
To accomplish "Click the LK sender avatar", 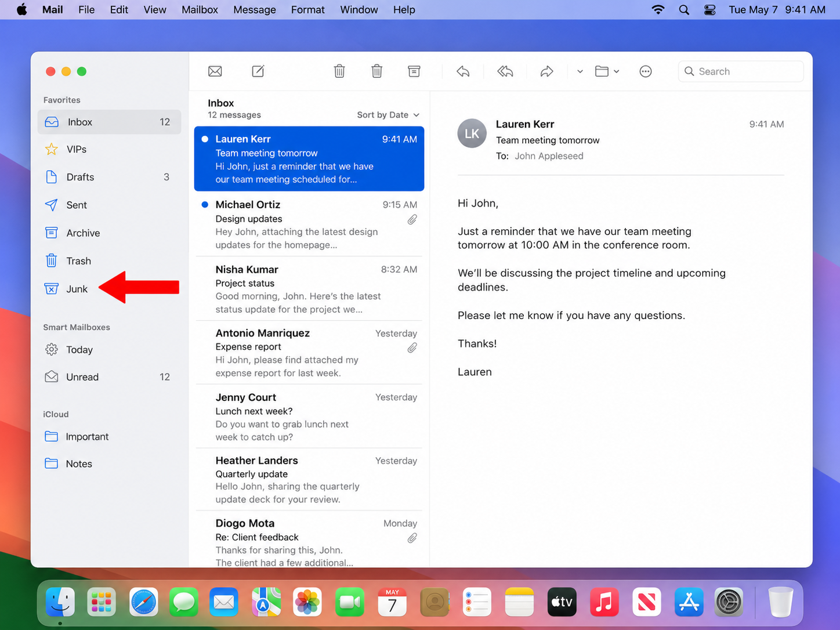I will (472, 133).
